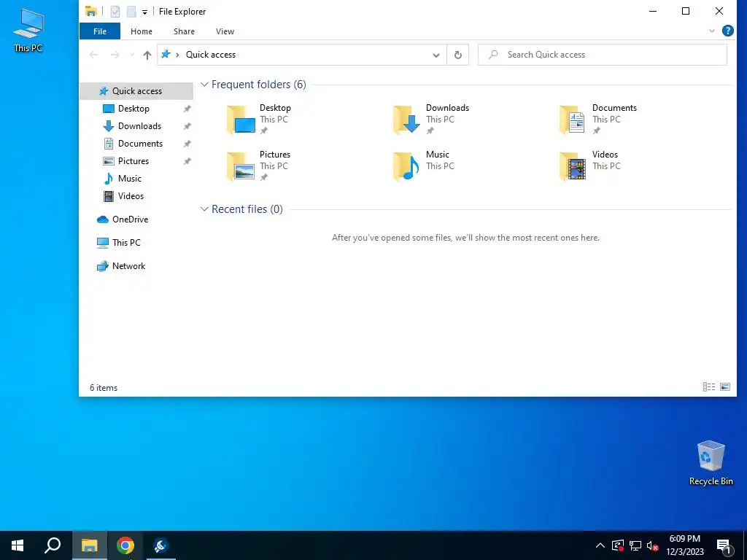This screenshot has width=747, height=560.
Task: Click the network tray icon
Action: click(x=635, y=545)
